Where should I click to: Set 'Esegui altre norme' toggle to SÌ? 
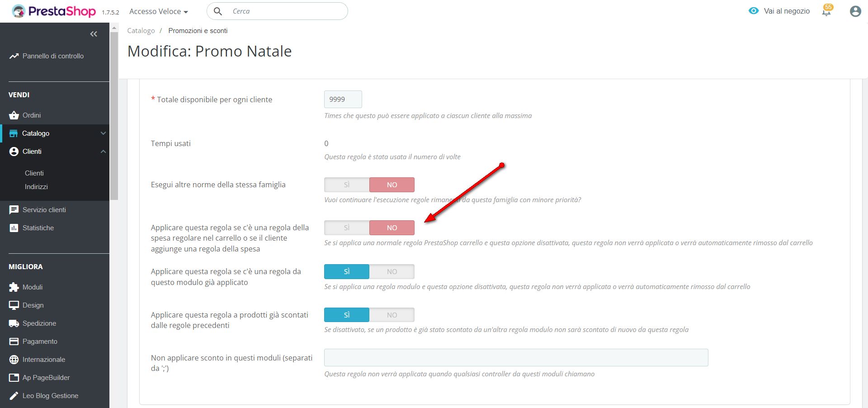tap(347, 185)
